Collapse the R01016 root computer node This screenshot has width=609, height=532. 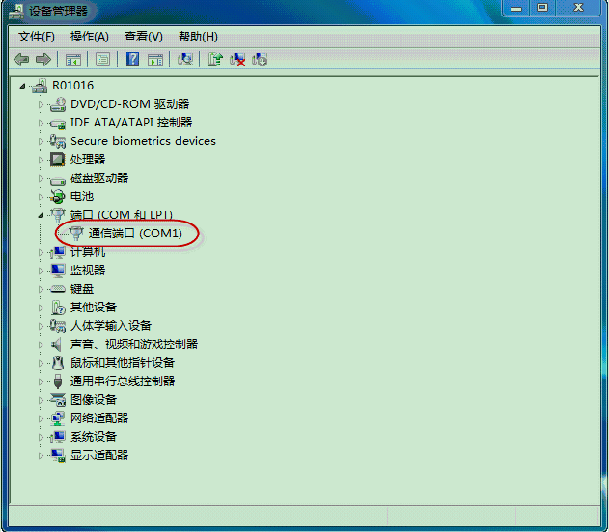pyautogui.click(x=23, y=86)
